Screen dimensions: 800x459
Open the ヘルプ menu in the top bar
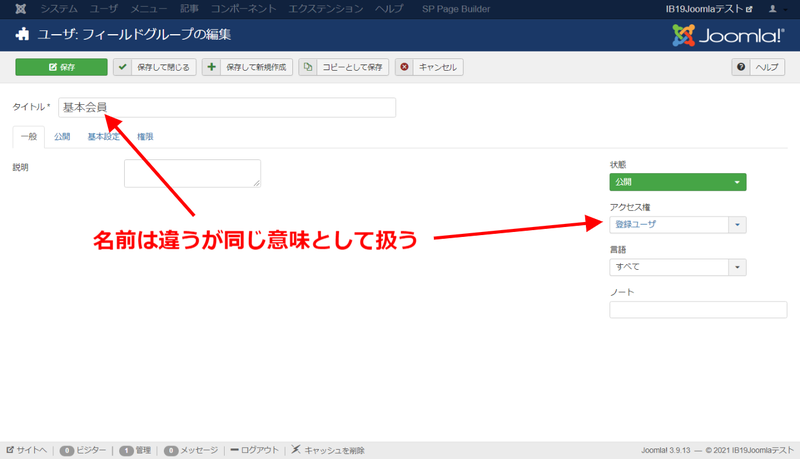(389, 9)
